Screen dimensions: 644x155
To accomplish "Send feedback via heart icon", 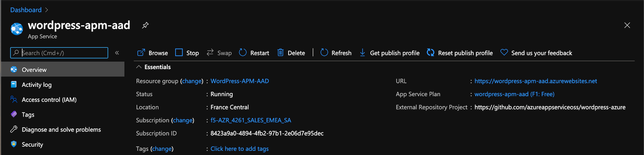I will (x=504, y=53).
